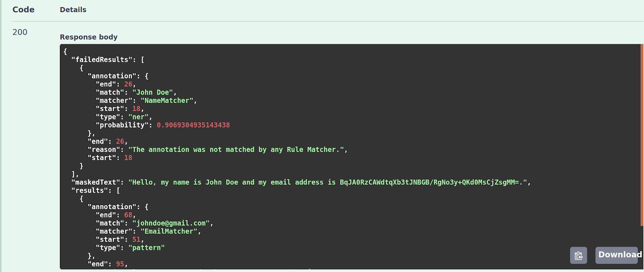Click the reason text about Rule Matcher
This screenshot has width=644, height=272.
236,150
